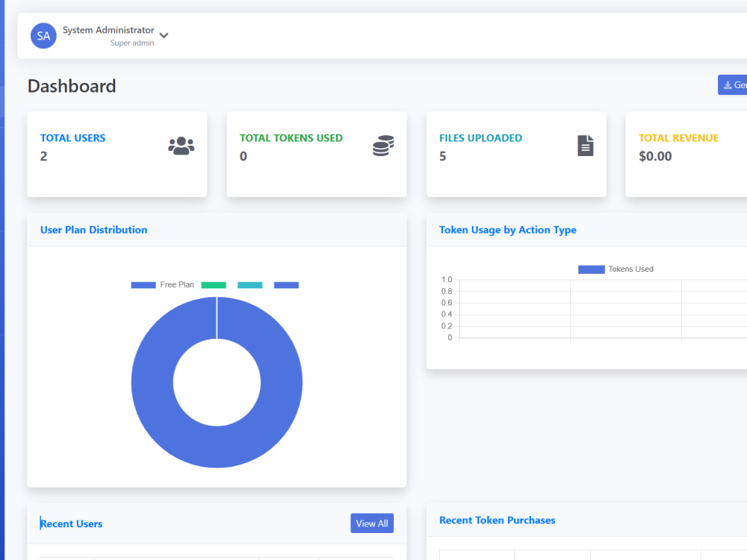Click the $0.00 revenue value
Viewport: 747px width, 560px height.
pos(655,156)
